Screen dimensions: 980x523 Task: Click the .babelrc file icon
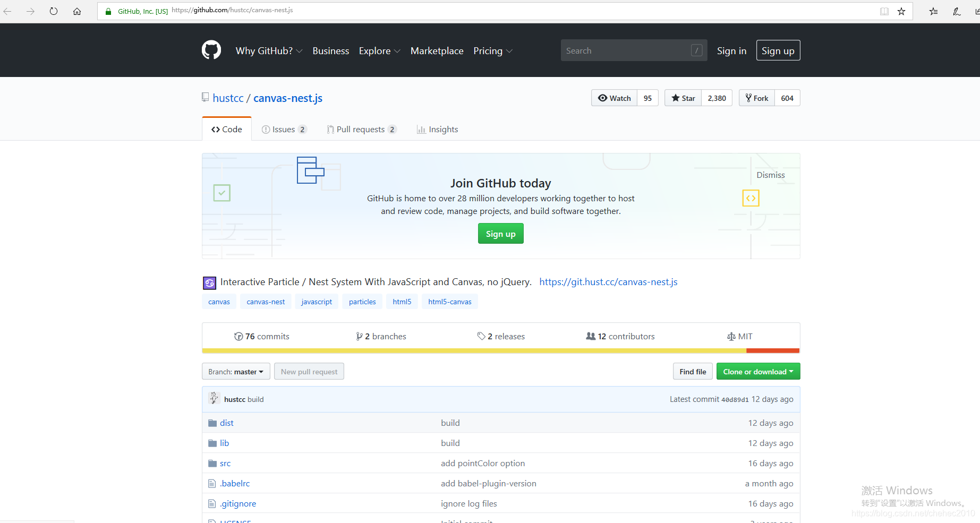pos(212,484)
